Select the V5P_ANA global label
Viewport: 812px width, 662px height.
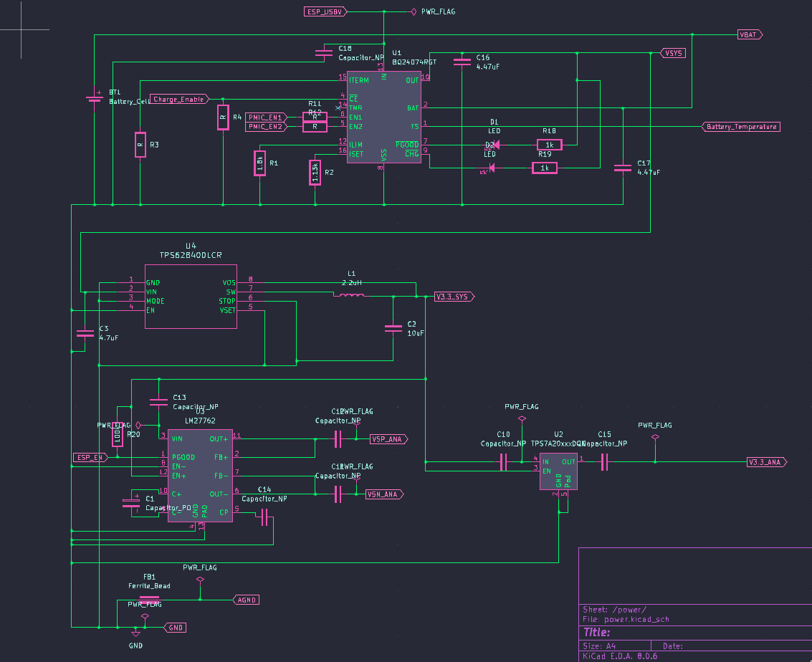389,439
